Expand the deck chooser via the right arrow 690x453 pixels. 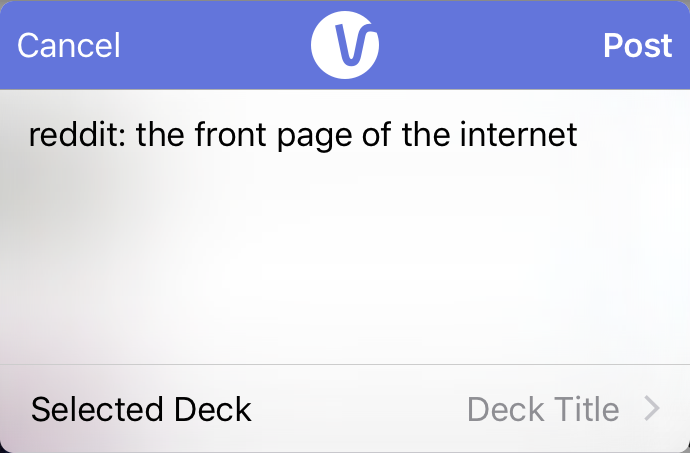point(652,409)
